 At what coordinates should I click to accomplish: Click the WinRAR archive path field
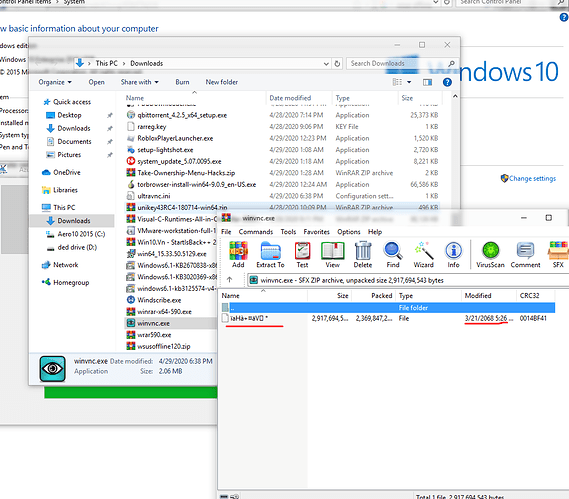tap(408, 280)
